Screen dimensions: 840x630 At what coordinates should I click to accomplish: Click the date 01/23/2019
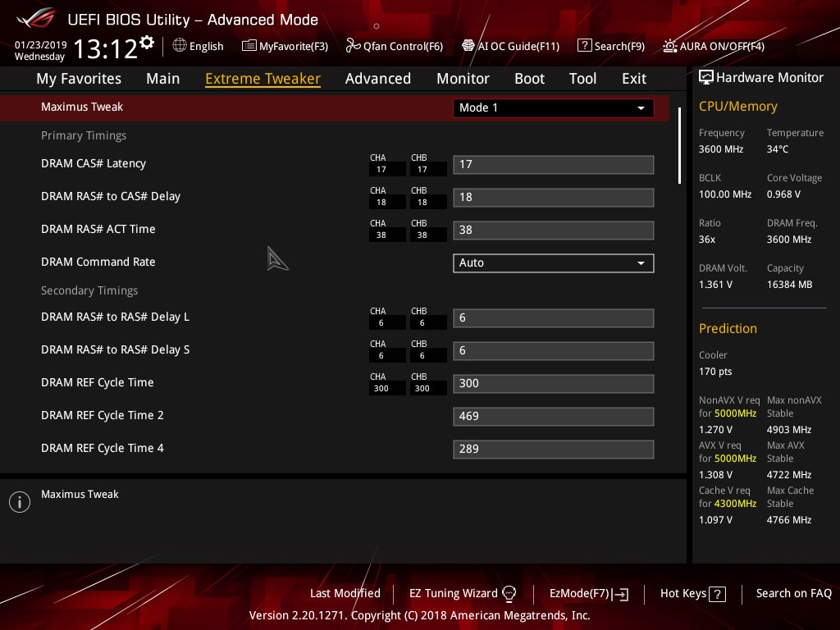point(41,44)
